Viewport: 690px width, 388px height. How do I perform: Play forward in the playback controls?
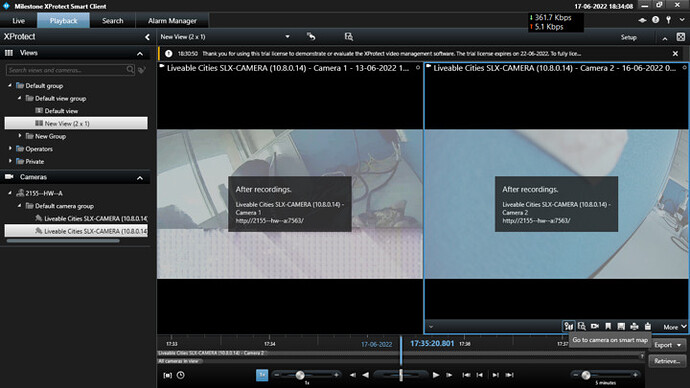coord(436,375)
